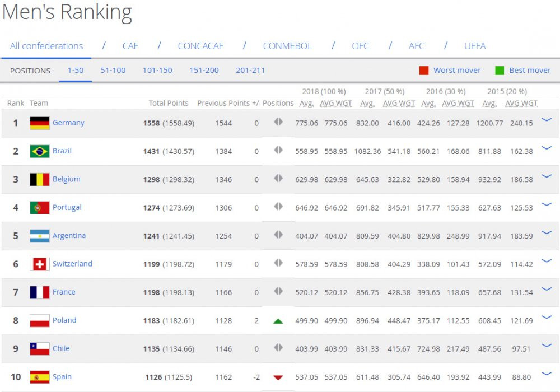This screenshot has height=392, width=560.
Task: Click the Portugal flag icon
Action: tap(39, 208)
